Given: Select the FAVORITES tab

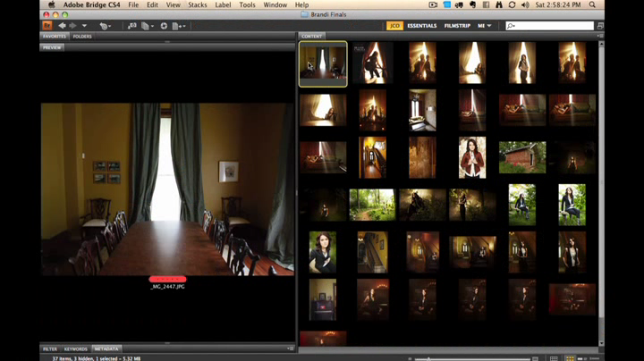Looking at the screenshot, I should coord(55,36).
